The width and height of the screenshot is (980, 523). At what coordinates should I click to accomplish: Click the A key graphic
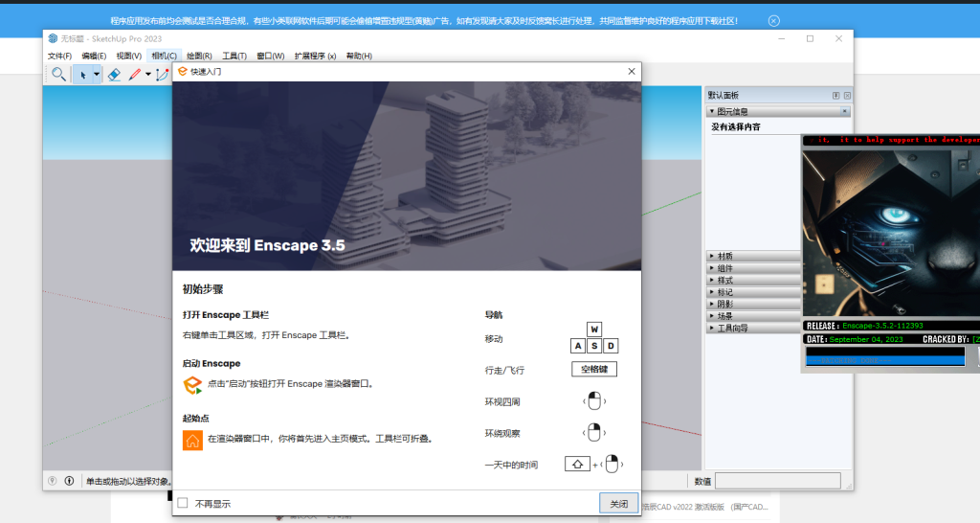(x=578, y=346)
